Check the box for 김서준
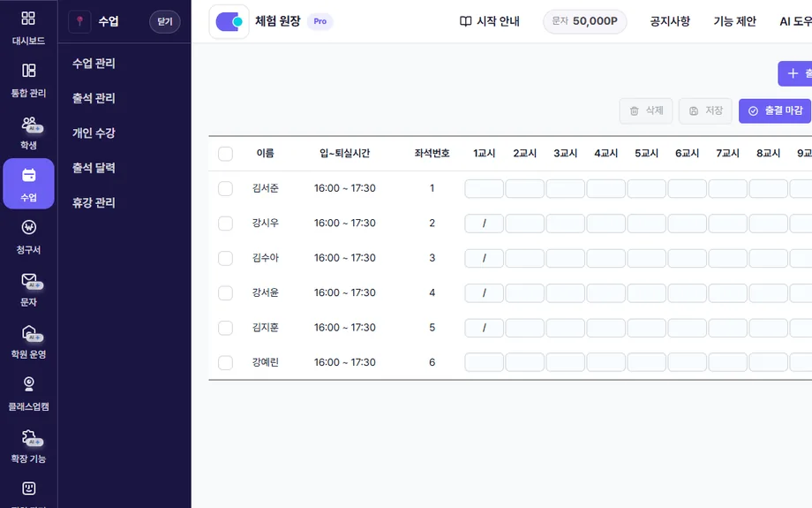Image resolution: width=812 pixels, height=508 pixels. pyautogui.click(x=225, y=188)
